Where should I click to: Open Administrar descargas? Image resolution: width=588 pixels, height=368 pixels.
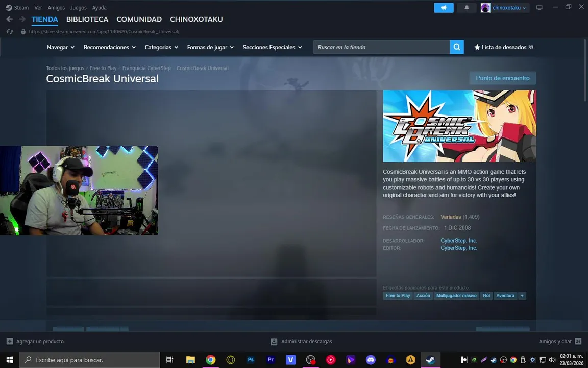tap(306, 342)
